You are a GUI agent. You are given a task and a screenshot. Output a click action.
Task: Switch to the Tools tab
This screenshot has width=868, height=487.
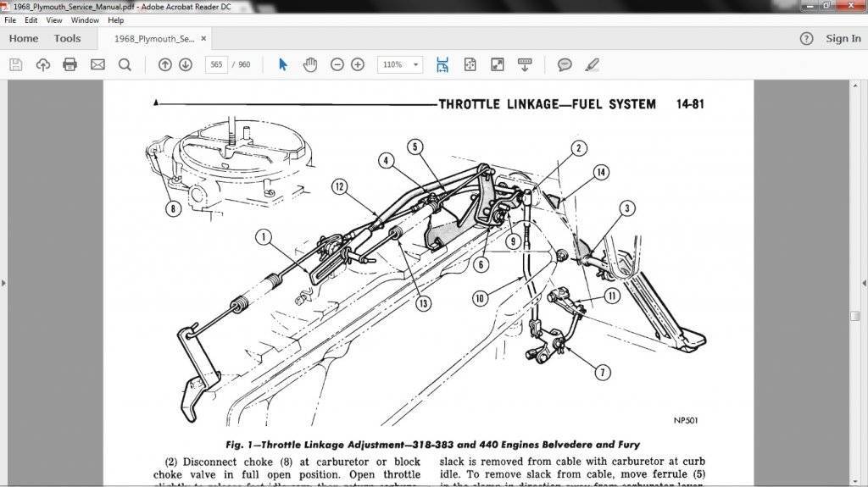pyautogui.click(x=67, y=38)
